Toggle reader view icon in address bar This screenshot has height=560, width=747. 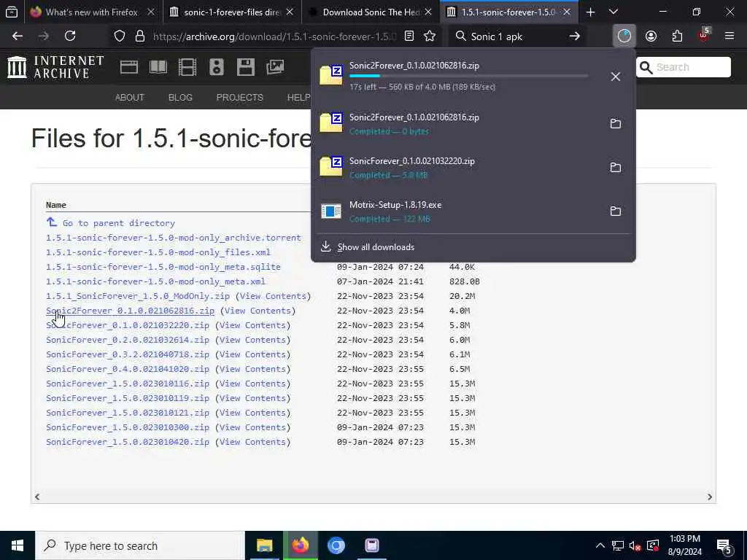tap(409, 36)
